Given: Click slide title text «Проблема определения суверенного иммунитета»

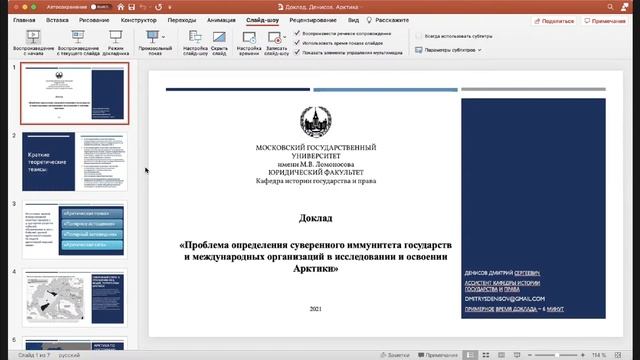Looking at the screenshot, I should [x=316, y=257].
